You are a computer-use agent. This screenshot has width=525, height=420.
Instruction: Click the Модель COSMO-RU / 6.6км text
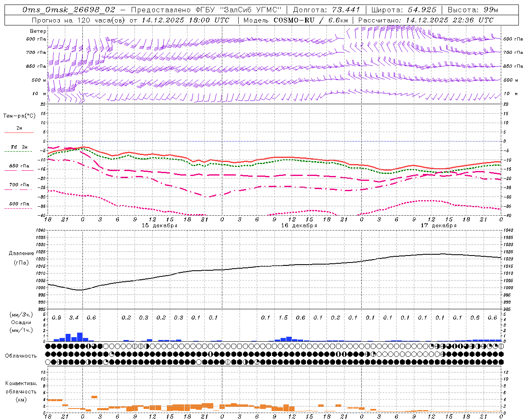296,20
